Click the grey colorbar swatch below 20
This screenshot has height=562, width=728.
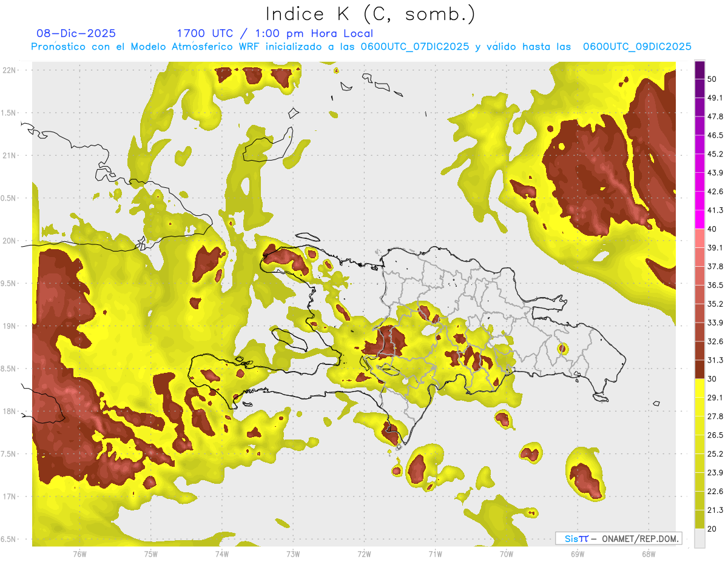699,538
